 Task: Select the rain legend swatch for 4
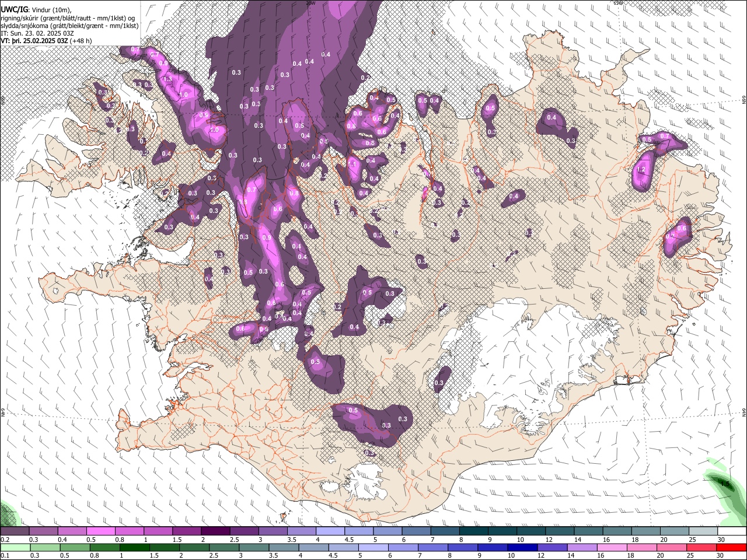point(313,547)
